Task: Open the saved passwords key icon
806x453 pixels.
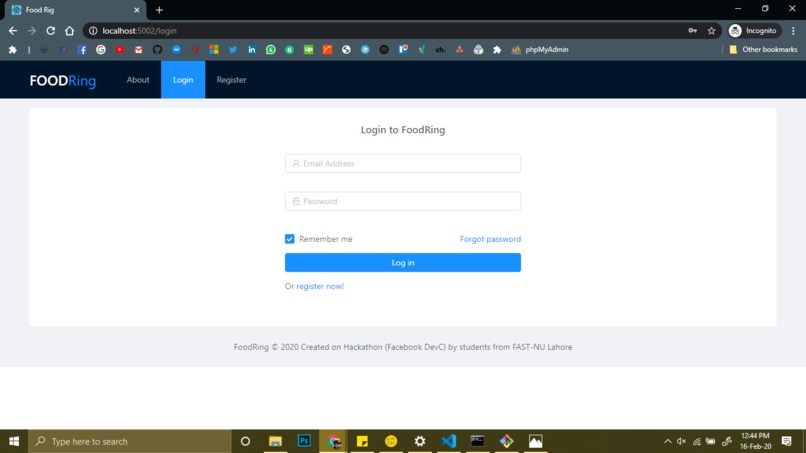Action: tap(693, 31)
